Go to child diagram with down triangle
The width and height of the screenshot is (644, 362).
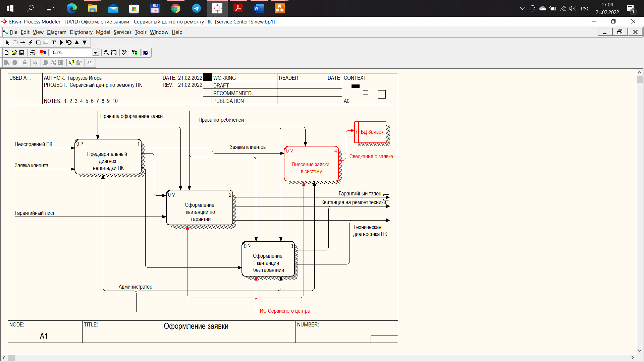85,43
